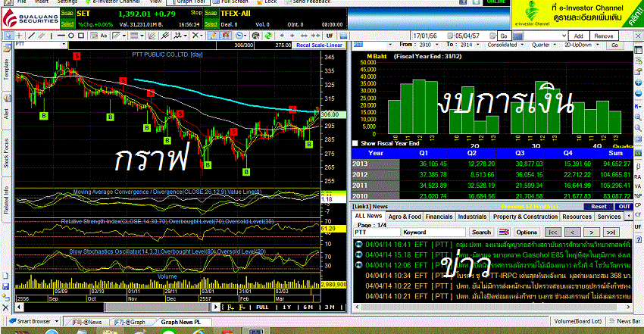644x334 pixels.
Task: Go to previous news page button
Action: point(572,233)
